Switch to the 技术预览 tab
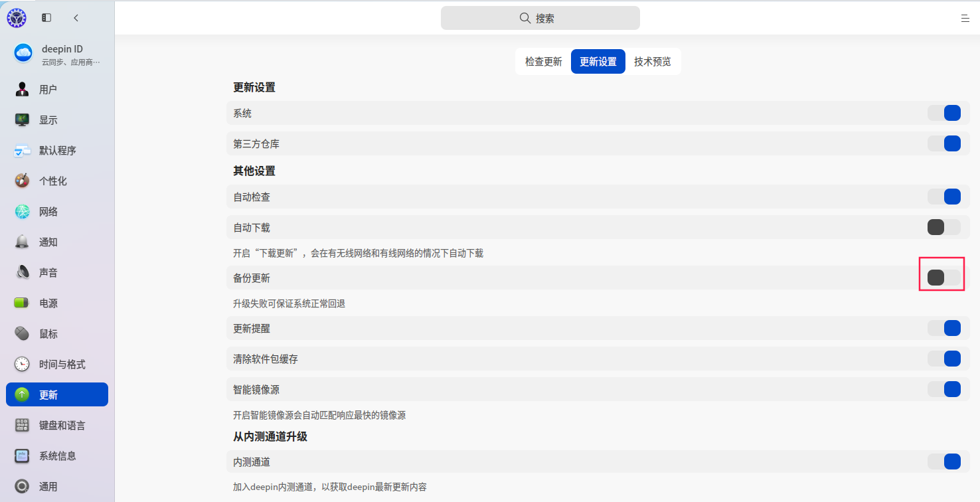Screen dimensions: 980x502 point(653,62)
